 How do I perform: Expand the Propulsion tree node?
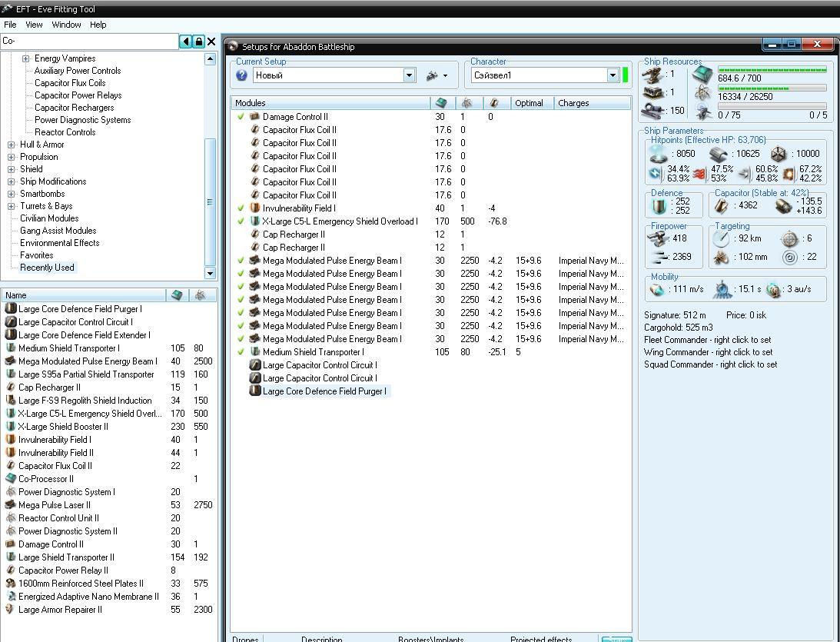[x=12, y=157]
